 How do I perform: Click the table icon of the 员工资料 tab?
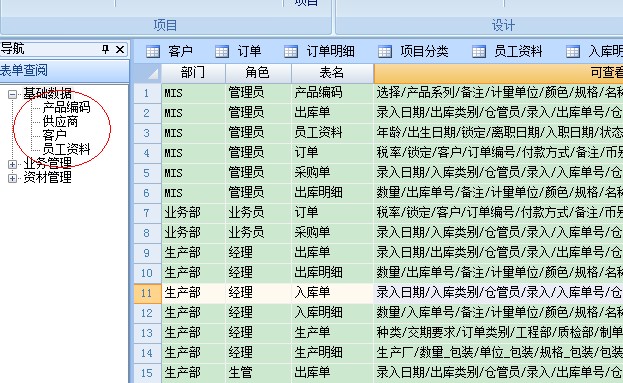click(x=479, y=52)
